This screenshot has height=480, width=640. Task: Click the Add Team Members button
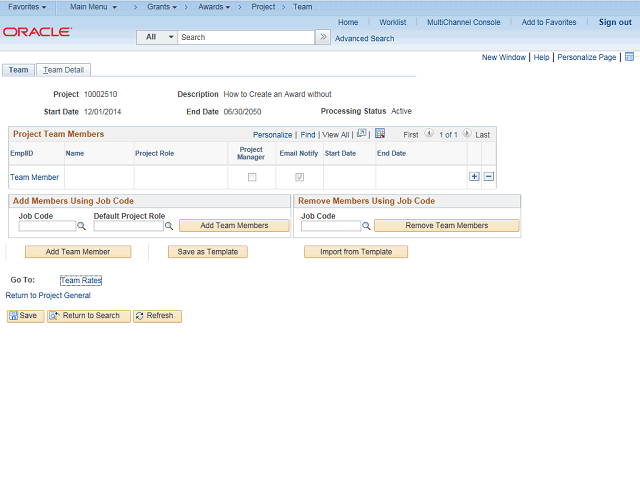click(234, 225)
